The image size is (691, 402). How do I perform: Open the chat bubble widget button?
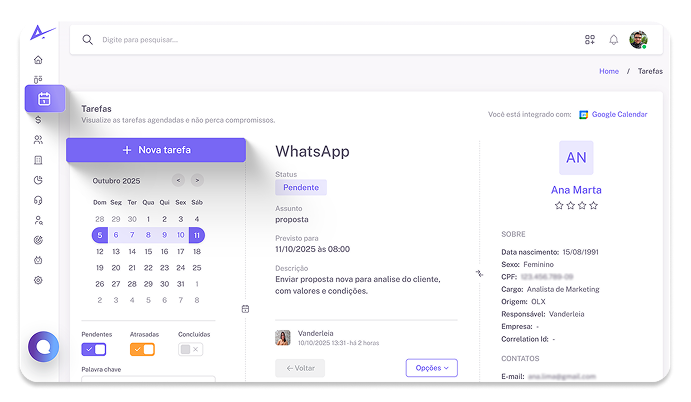44,346
